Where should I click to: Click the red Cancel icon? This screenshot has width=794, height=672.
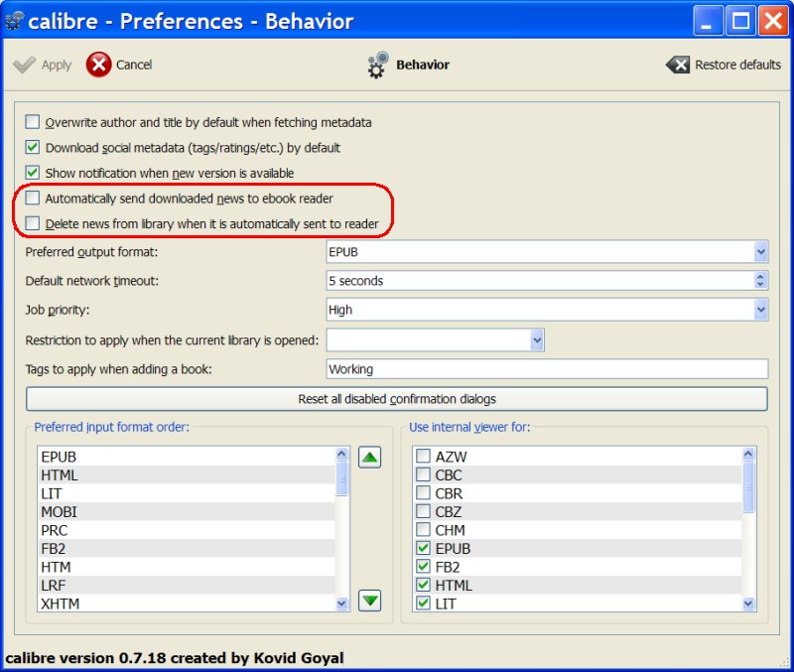coord(98,65)
